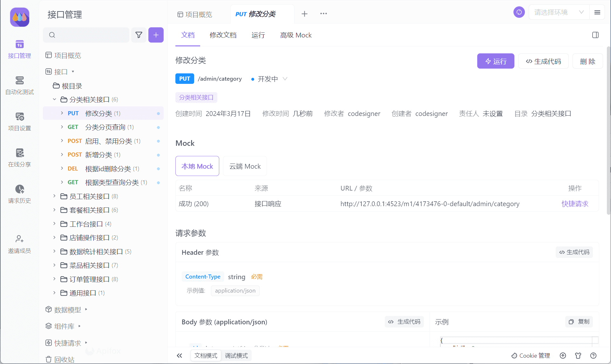Expand GET 分类分页查询 item
This screenshot has height=364, width=611.
pos(62,127)
